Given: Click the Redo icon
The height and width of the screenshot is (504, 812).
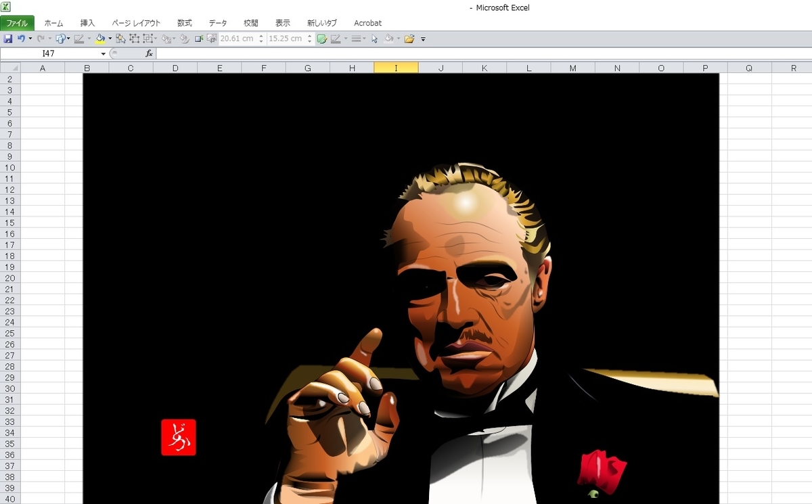Looking at the screenshot, I should tap(41, 39).
